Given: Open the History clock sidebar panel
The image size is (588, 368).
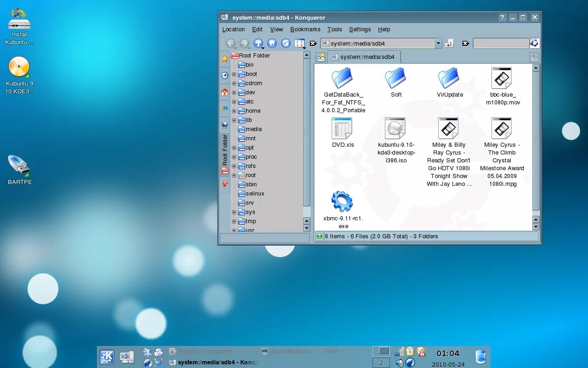Looking at the screenshot, I should (x=225, y=75).
